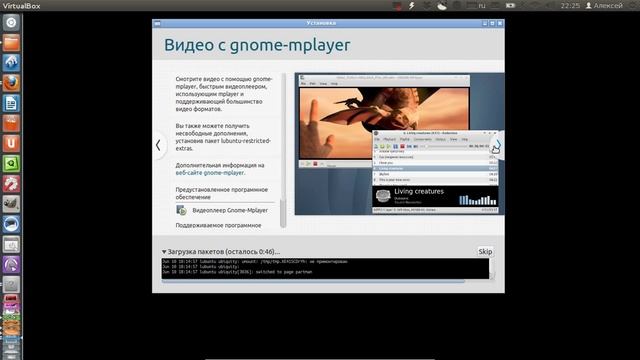Open the 22:25 clock menu
640x360 pixels.
[570, 6]
